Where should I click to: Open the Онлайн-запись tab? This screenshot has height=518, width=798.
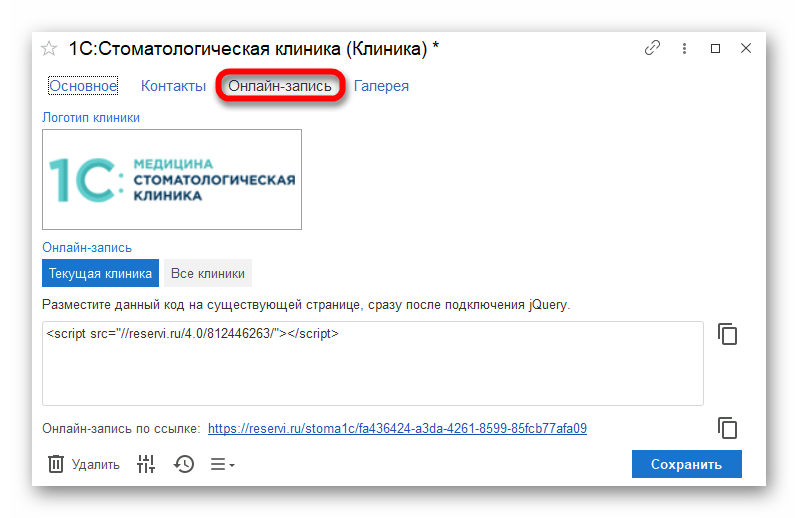click(x=279, y=85)
